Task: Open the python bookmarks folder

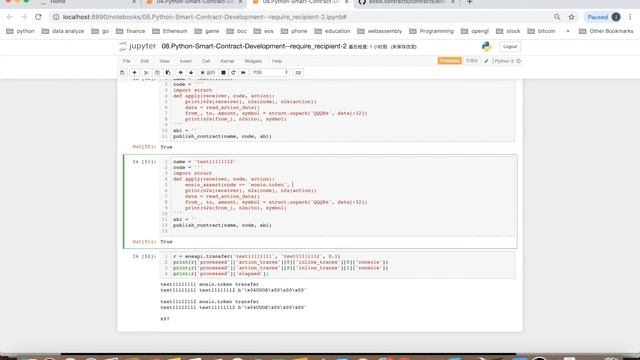Action: tap(20, 31)
